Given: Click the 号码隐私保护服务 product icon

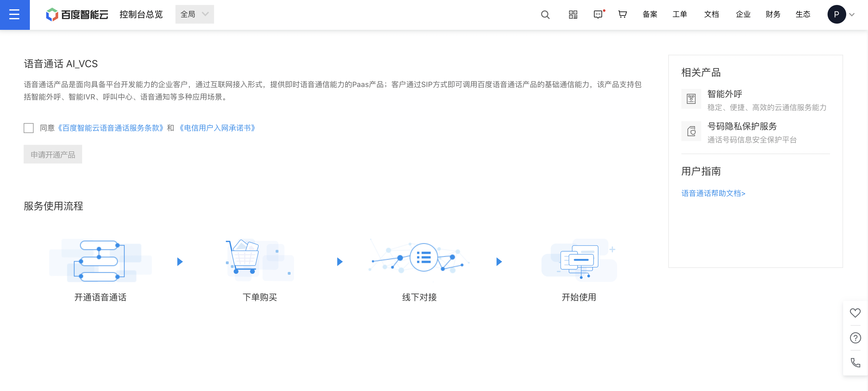Looking at the screenshot, I should 691,131.
